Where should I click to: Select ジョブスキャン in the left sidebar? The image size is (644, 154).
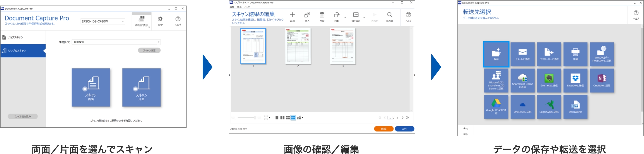23,37
